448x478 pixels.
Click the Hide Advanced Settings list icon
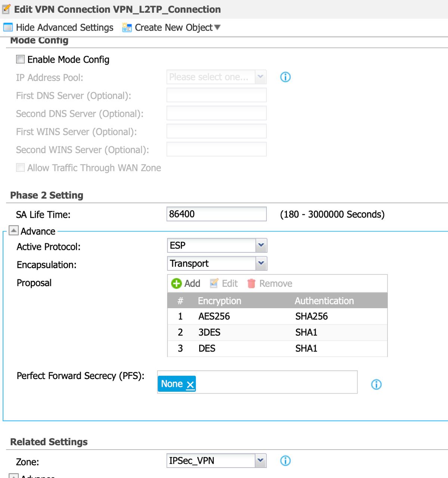click(x=8, y=28)
